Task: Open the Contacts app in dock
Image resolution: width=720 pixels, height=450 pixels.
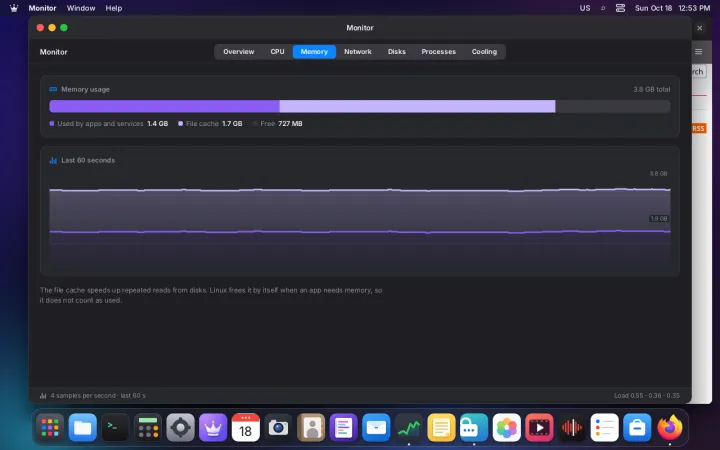Action: point(311,428)
